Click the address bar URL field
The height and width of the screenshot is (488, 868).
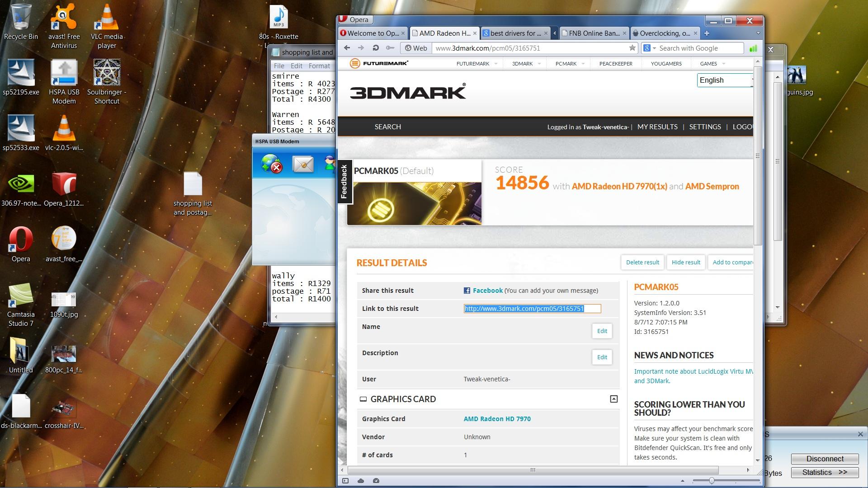(x=529, y=48)
